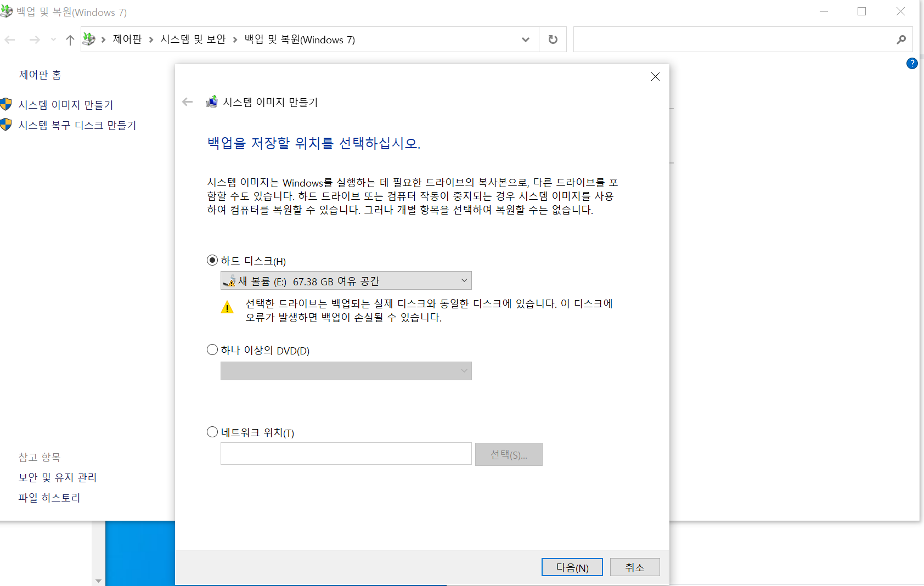This screenshot has width=924, height=586.
Task: Expand the address bar history dropdown
Action: coord(525,39)
